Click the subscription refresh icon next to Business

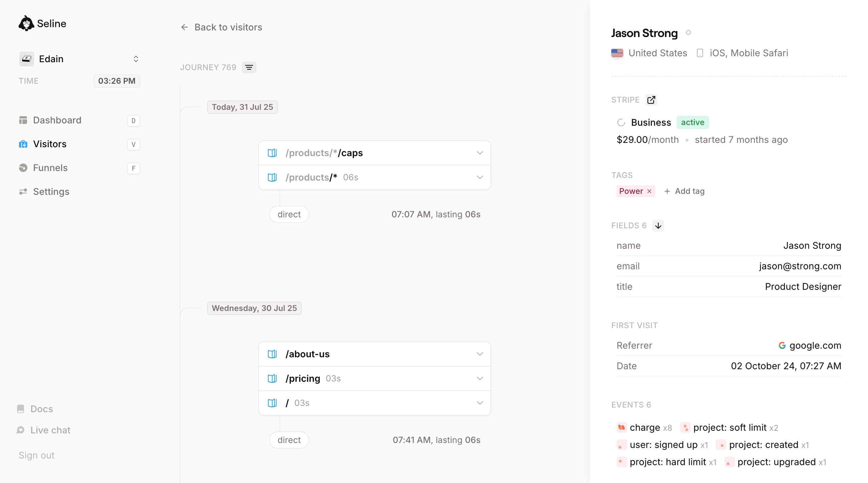(x=621, y=122)
